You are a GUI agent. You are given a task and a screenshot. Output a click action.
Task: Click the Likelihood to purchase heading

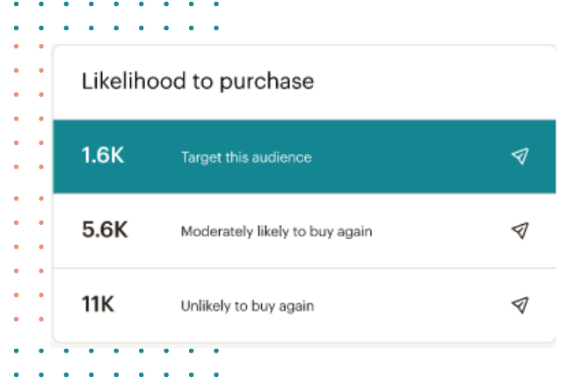198,81
